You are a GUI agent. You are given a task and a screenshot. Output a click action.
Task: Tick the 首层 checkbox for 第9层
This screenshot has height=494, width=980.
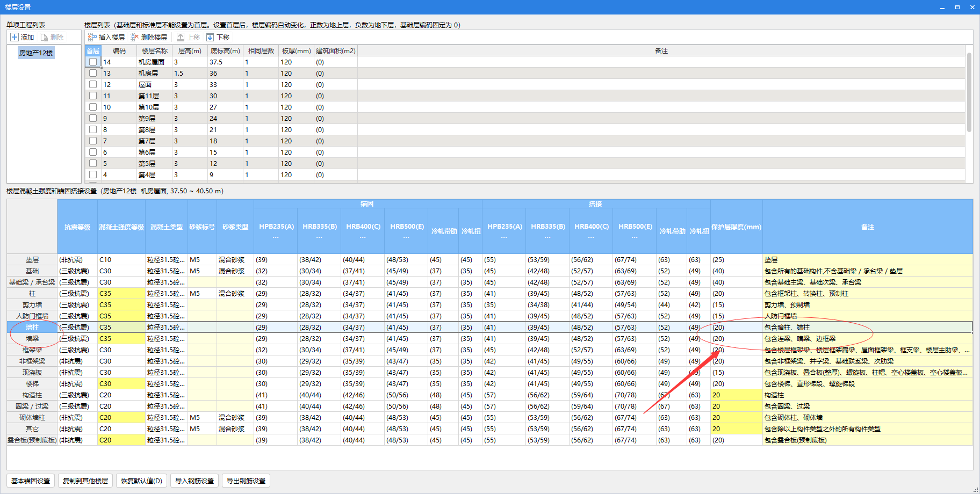pyautogui.click(x=93, y=118)
